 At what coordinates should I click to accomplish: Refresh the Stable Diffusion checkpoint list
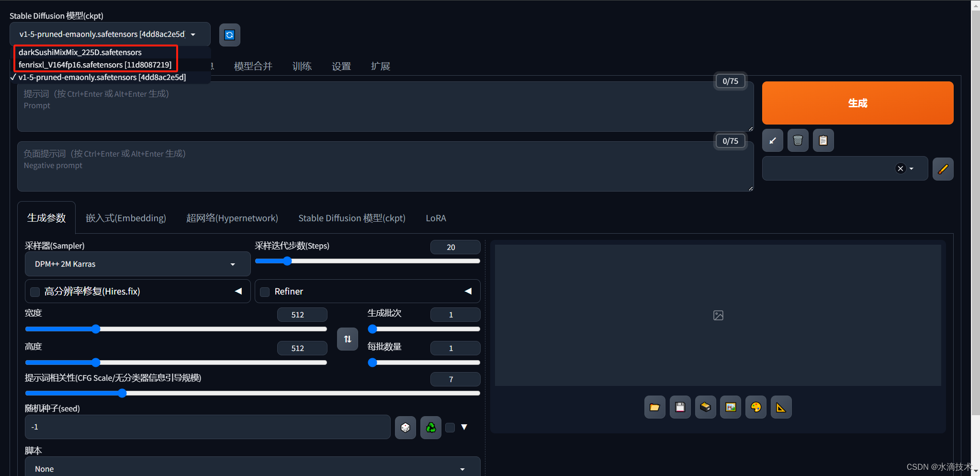[230, 35]
